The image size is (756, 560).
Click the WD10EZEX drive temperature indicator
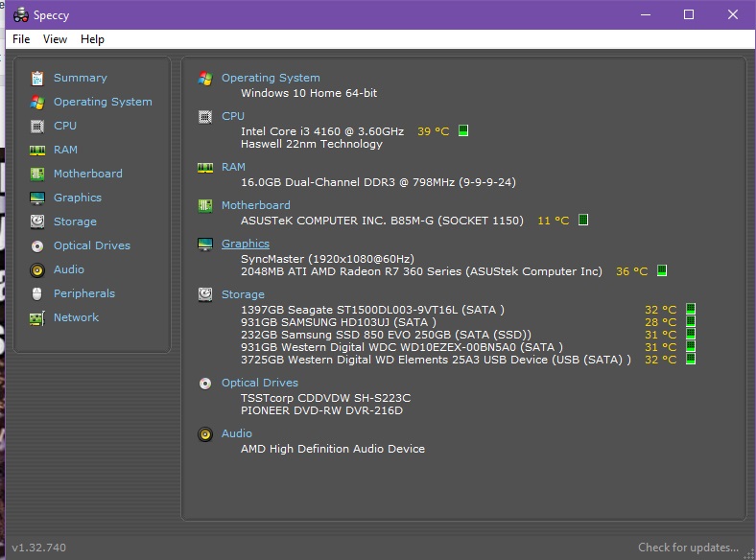[x=691, y=346]
